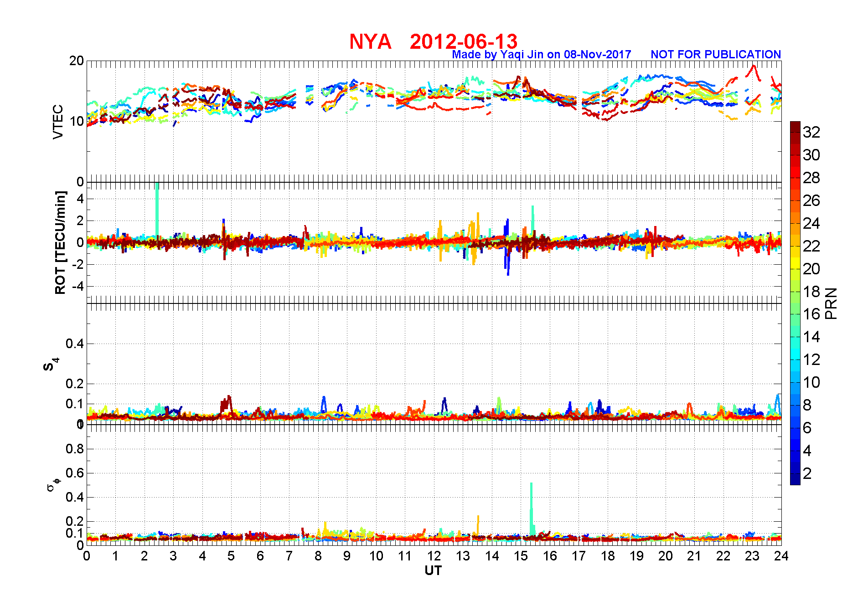Click the UT axis tick label 13
This screenshot has width=868, height=606.
463,556
